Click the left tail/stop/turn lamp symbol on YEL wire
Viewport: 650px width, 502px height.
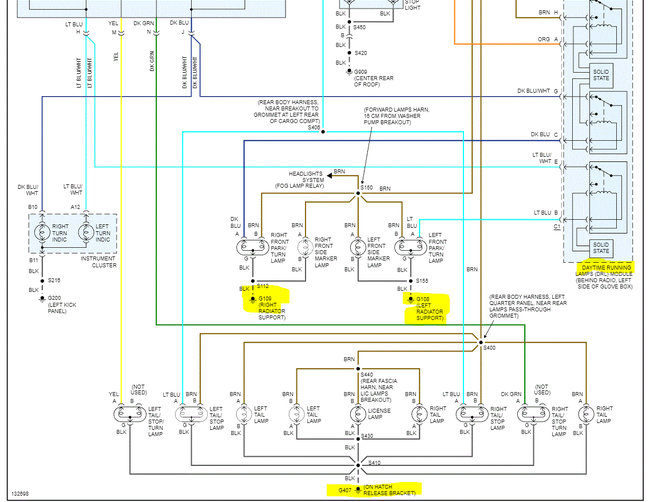click(x=130, y=414)
